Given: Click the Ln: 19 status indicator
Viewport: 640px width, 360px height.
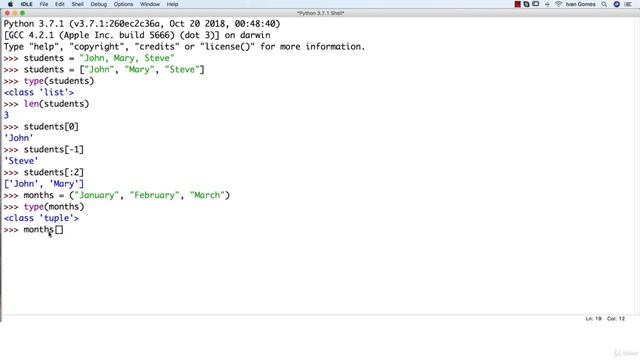Looking at the screenshot, I should click(x=593, y=318).
